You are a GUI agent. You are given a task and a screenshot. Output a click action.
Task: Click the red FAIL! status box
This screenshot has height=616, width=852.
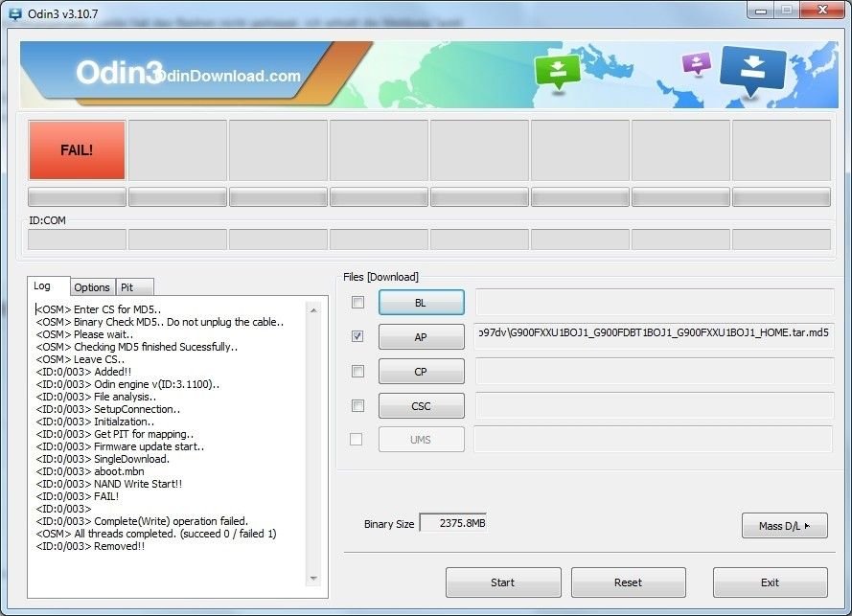pos(77,149)
